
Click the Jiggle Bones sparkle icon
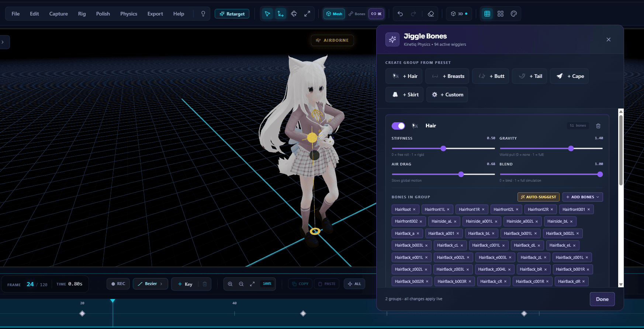(392, 40)
